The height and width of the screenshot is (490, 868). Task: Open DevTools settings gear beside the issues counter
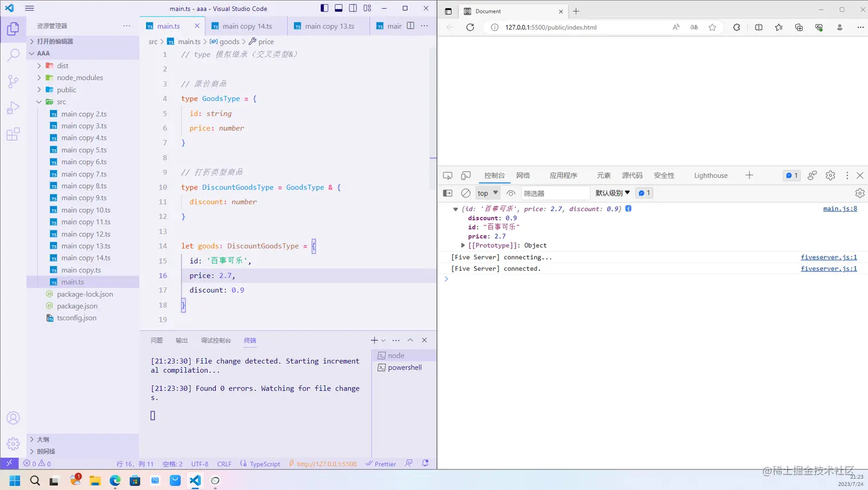(x=830, y=176)
